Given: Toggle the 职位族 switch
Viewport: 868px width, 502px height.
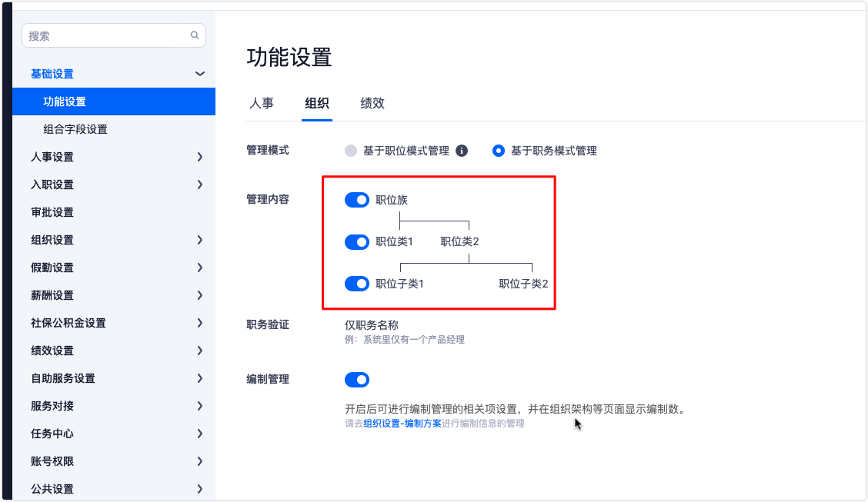Looking at the screenshot, I should [x=357, y=200].
